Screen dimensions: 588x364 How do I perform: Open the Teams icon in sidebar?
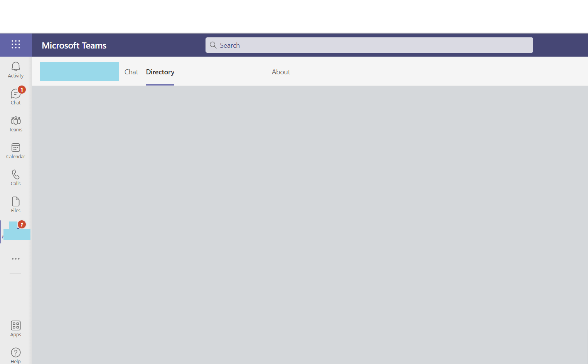coord(15,123)
